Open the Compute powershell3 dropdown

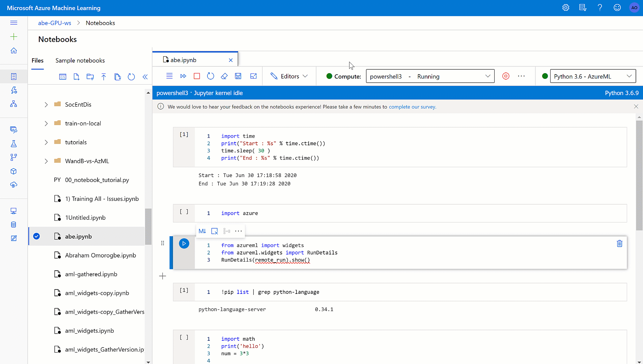point(430,76)
